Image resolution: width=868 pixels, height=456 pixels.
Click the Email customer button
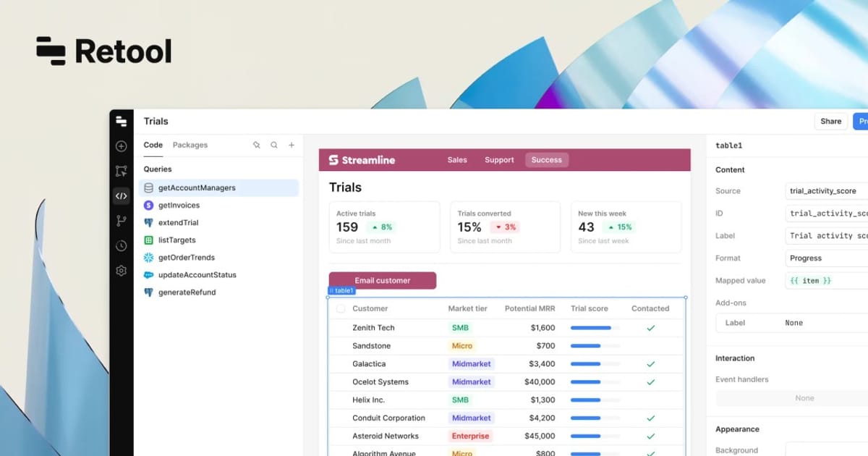click(383, 281)
